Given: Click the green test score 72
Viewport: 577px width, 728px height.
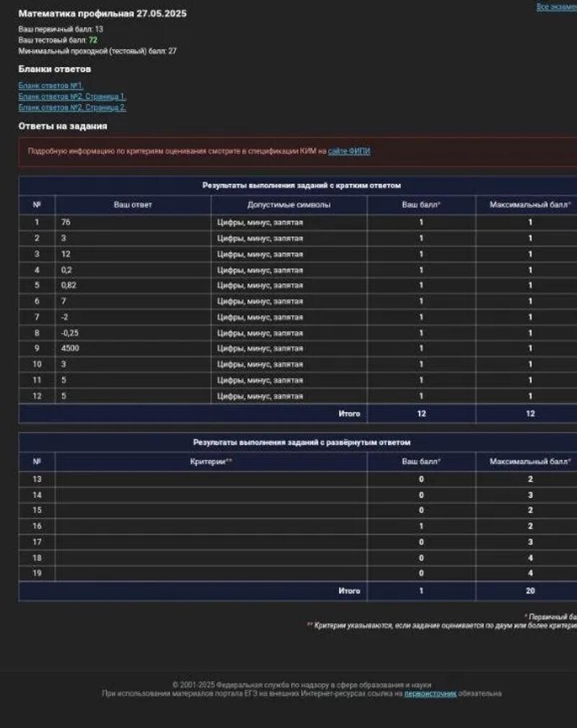Looking at the screenshot, I should 93,40.
